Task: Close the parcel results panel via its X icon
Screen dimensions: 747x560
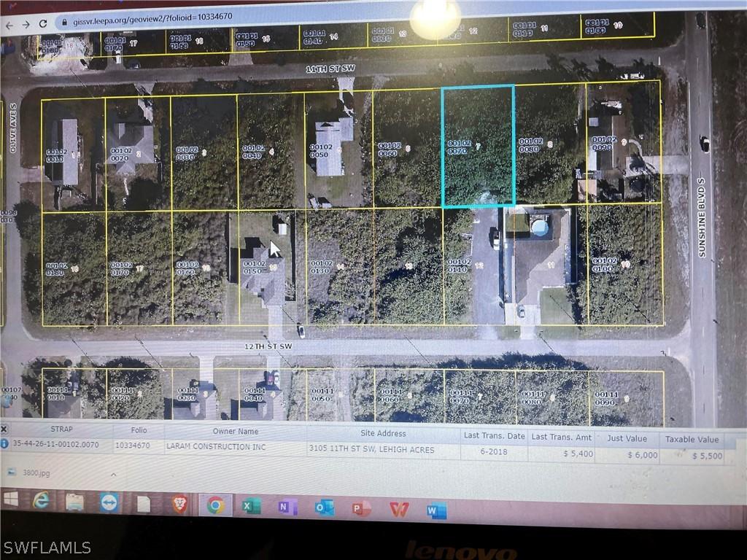Action: [4, 429]
